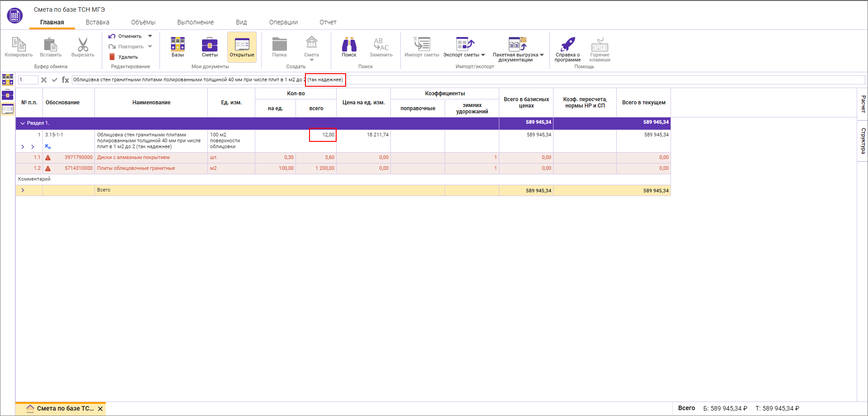Screen dimensions: 868x416
Task: Click the Повторить redo button
Action: (126, 47)
